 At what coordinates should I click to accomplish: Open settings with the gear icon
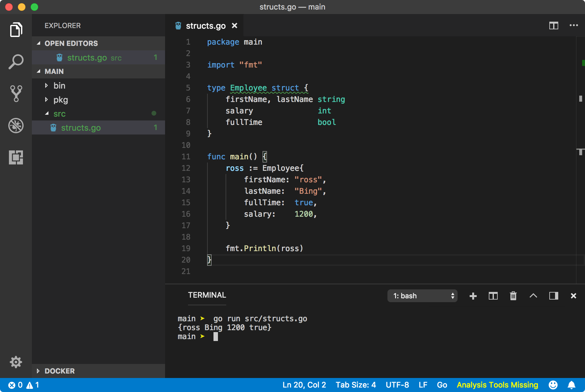point(16,362)
